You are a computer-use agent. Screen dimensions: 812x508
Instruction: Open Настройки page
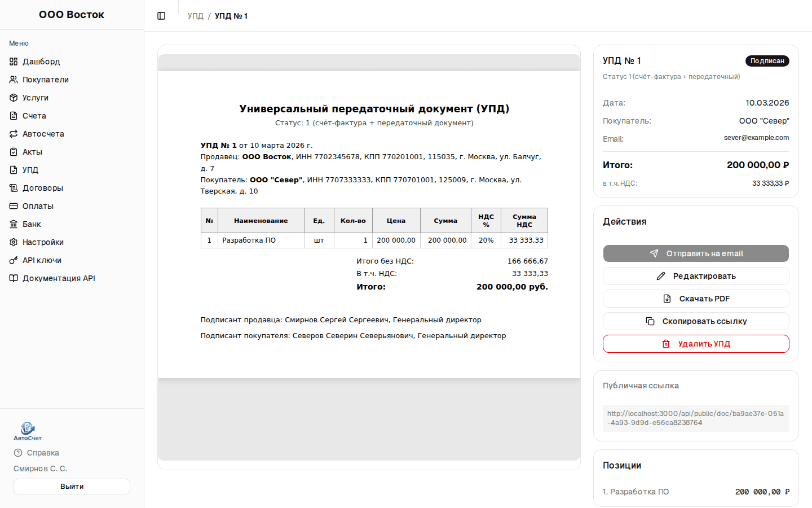(x=72, y=242)
